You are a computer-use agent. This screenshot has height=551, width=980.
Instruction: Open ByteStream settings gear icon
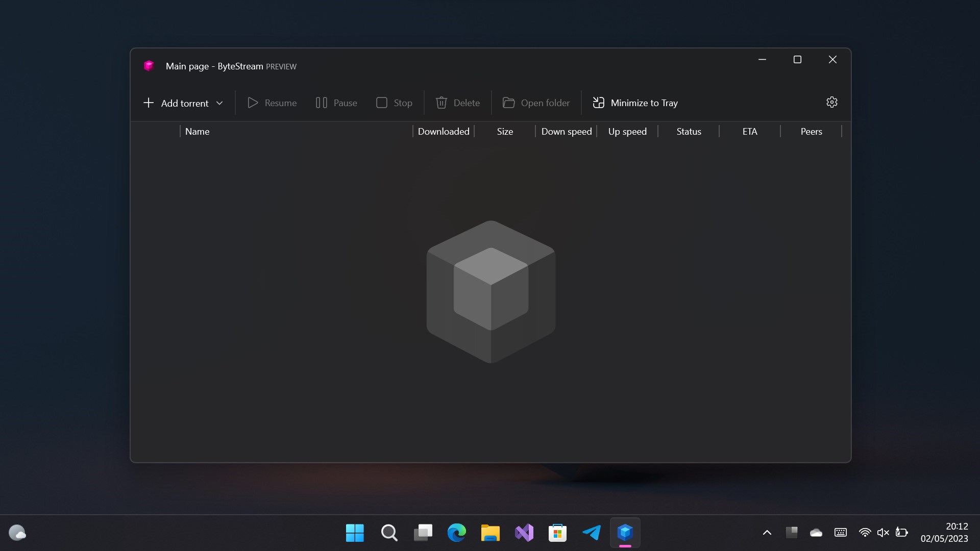(831, 103)
